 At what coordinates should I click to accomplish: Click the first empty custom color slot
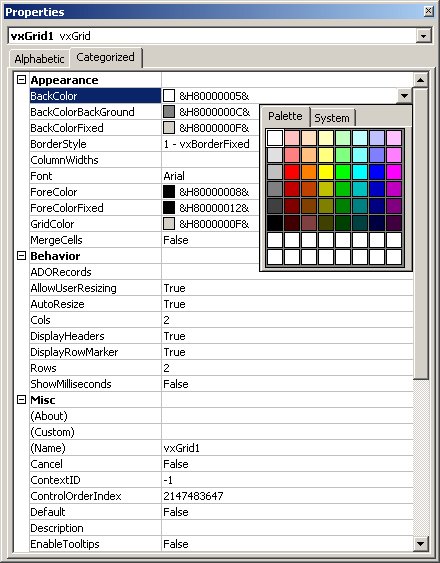click(x=275, y=240)
